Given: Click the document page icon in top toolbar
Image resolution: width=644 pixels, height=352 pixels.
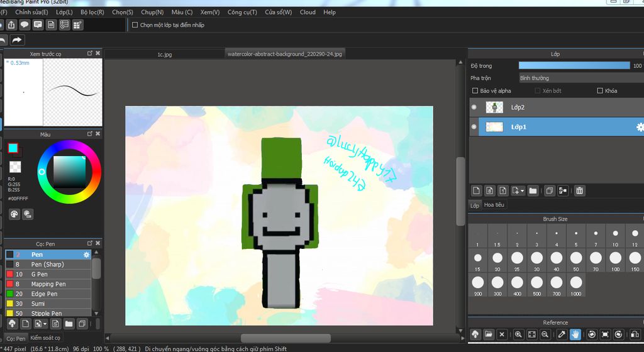Looking at the screenshot, I should click(51, 25).
